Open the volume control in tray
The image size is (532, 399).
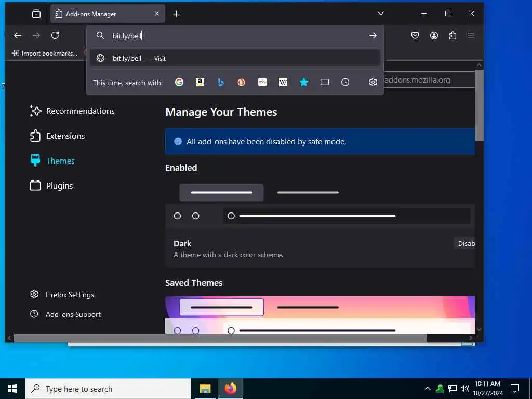tap(465, 389)
